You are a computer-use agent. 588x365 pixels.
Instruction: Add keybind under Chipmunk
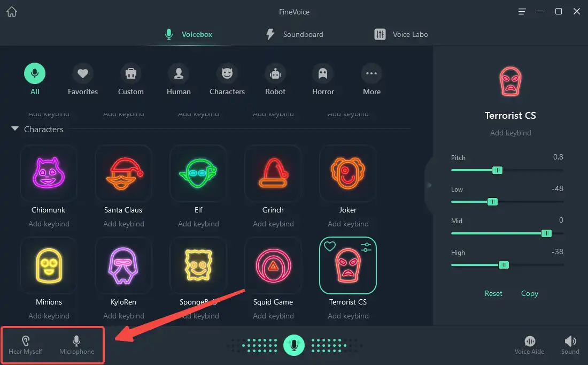[49, 224]
